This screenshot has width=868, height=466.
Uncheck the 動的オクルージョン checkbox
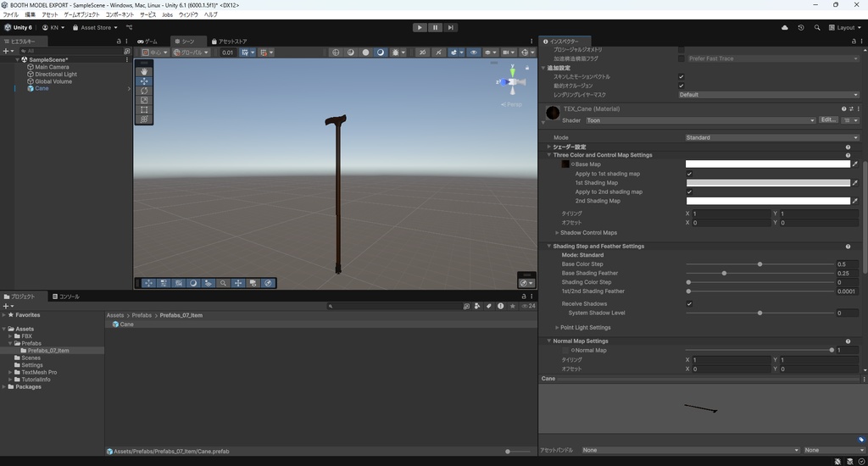click(x=682, y=86)
